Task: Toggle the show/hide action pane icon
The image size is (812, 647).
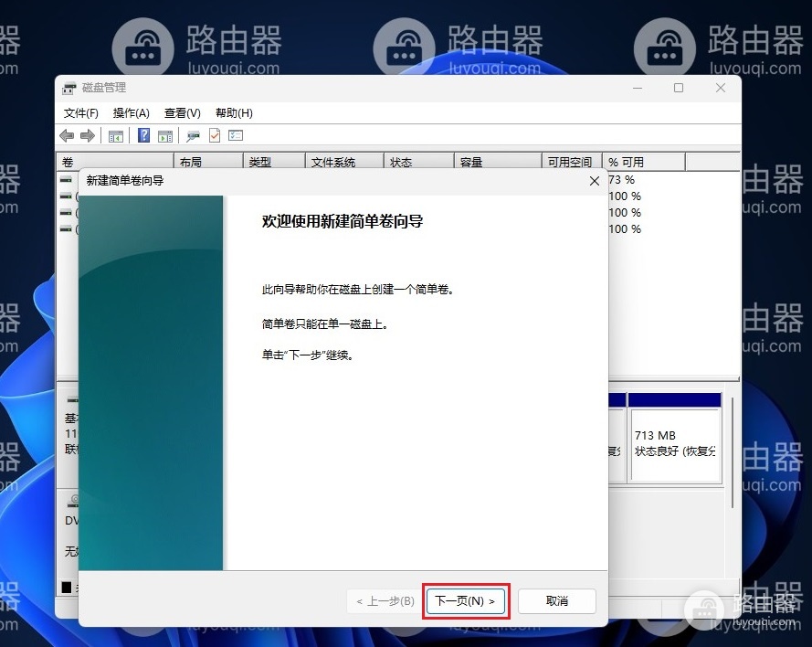Action: (x=165, y=136)
